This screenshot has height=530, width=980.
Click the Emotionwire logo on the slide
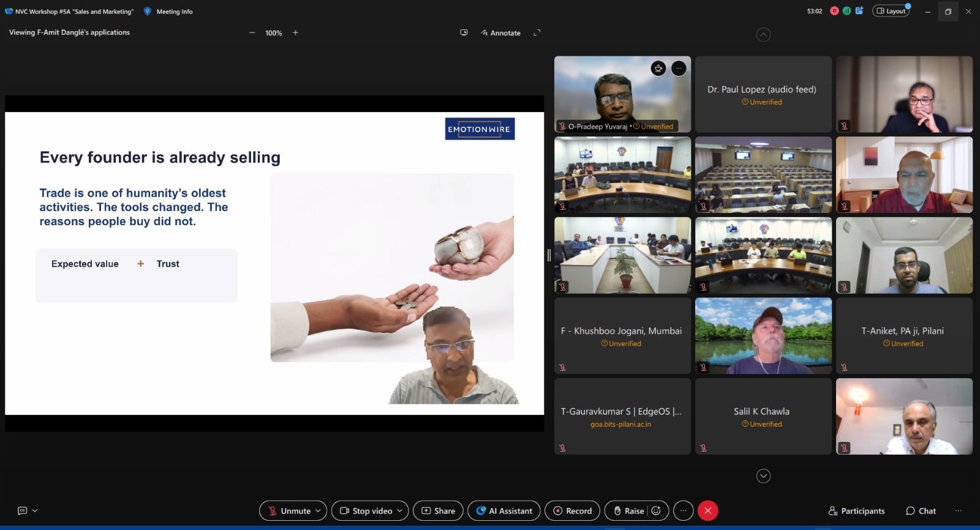click(x=480, y=129)
